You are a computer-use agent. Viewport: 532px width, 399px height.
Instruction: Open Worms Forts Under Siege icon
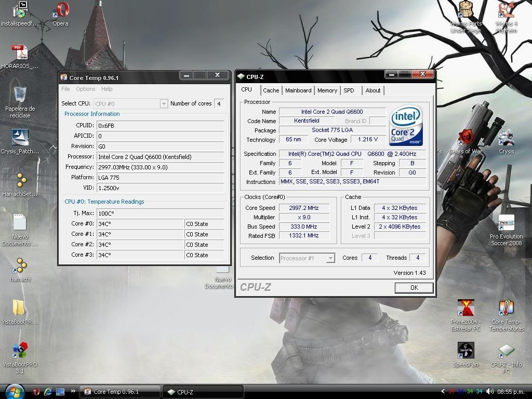click(465, 17)
